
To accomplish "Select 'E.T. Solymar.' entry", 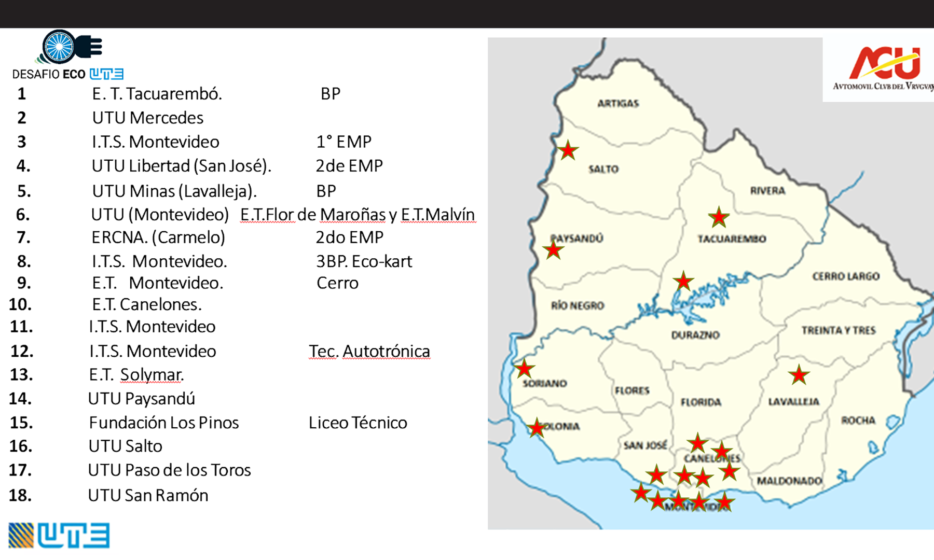I will 136,375.
